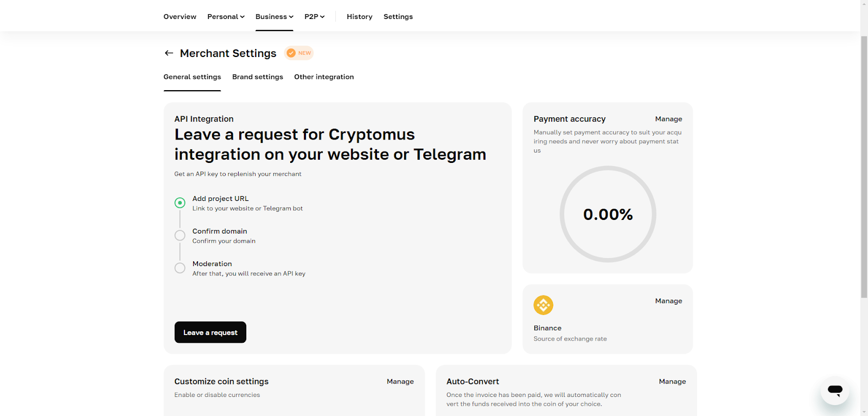
Task: Open the General settings tab
Action: pyautogui.click(x=192, y=77)
